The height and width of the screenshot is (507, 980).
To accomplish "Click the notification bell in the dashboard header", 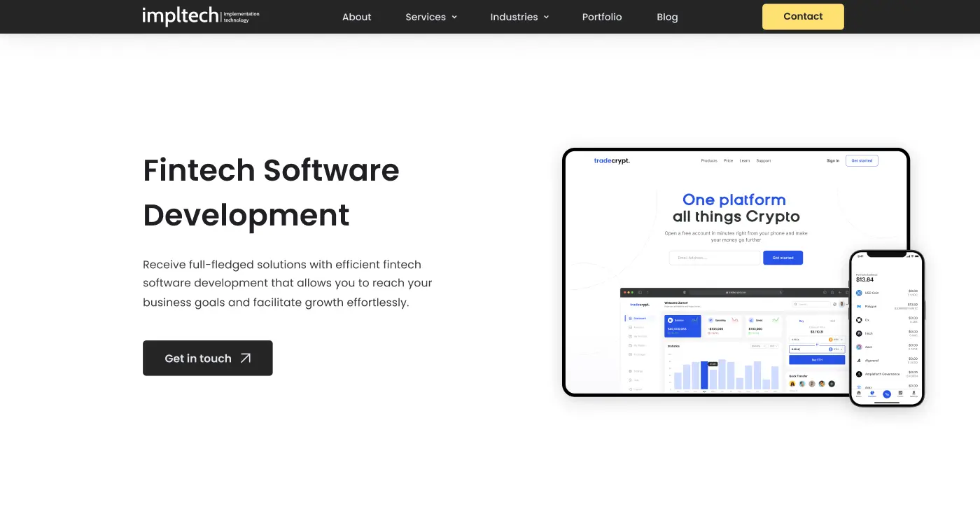I will coord(834,304).
